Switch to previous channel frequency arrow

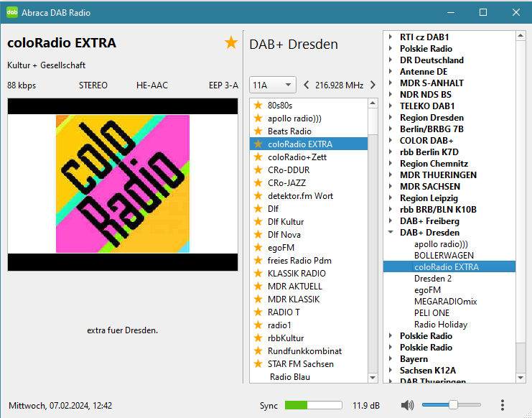click(307, 85)
